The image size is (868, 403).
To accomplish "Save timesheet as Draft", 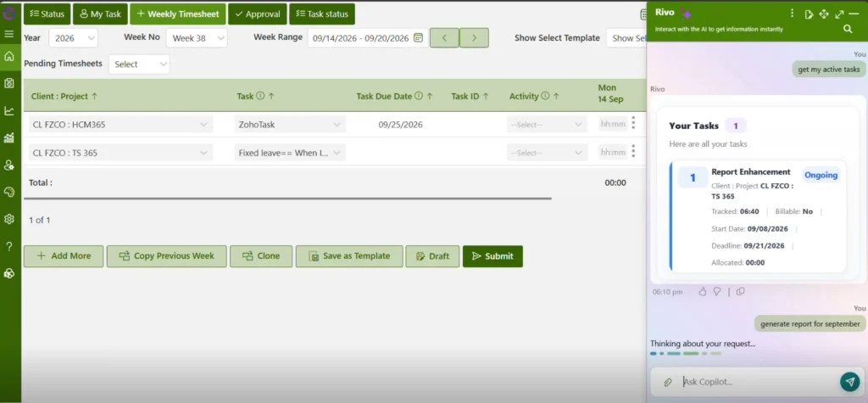I will [432, 256].
